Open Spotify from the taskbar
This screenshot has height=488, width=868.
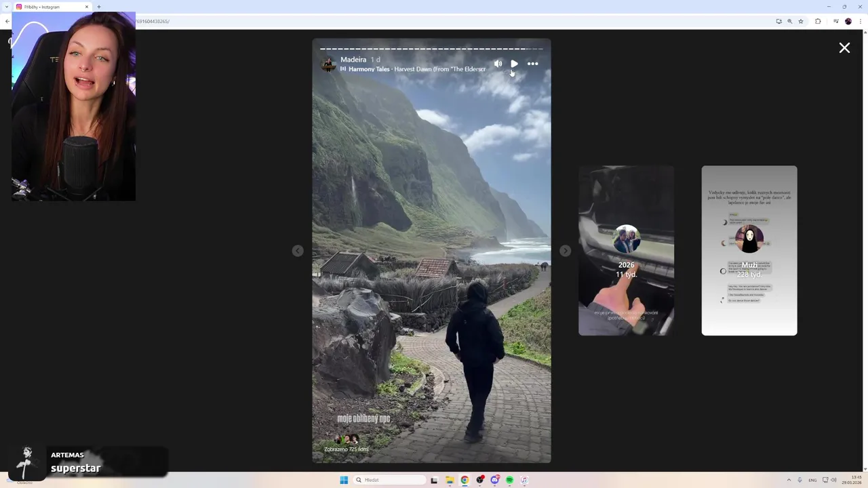(509, 480)
